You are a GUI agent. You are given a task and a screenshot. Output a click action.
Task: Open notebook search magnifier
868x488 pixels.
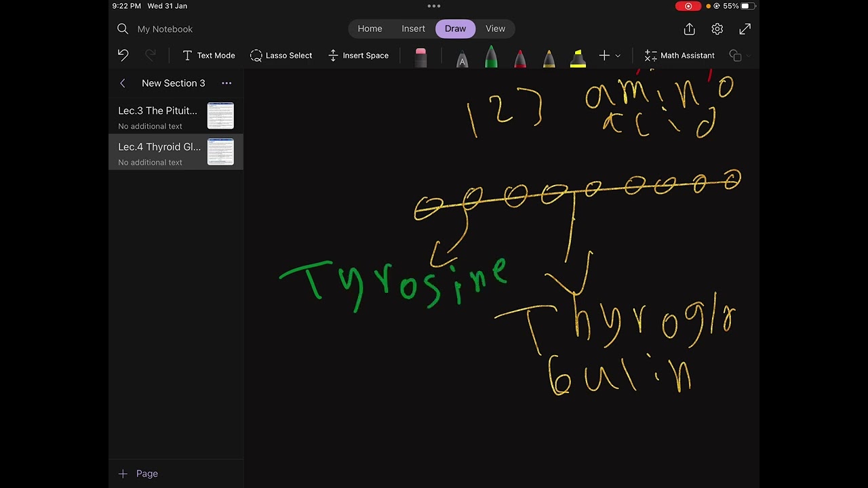pos(123,28)
